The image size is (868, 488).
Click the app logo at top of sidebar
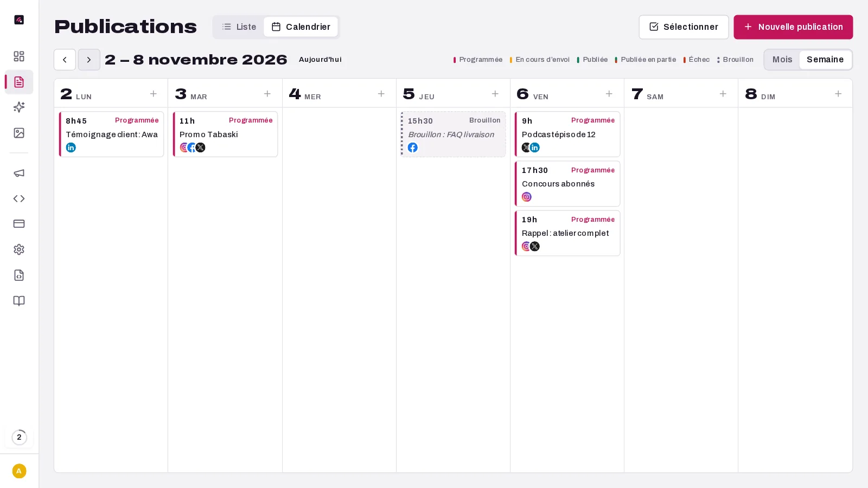click(19, 20)
